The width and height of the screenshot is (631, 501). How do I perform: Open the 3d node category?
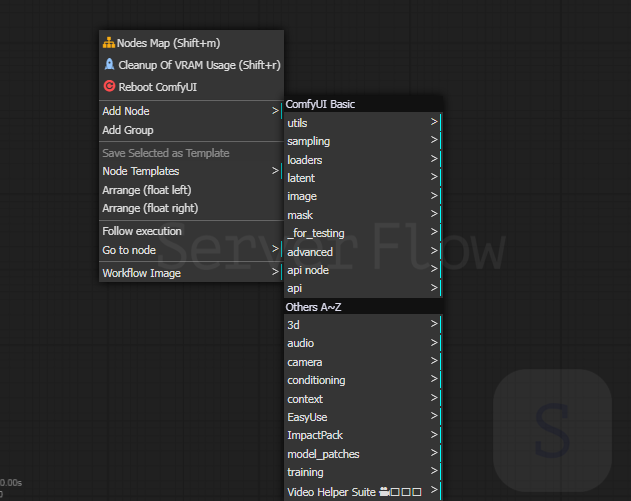click(363, 325)
